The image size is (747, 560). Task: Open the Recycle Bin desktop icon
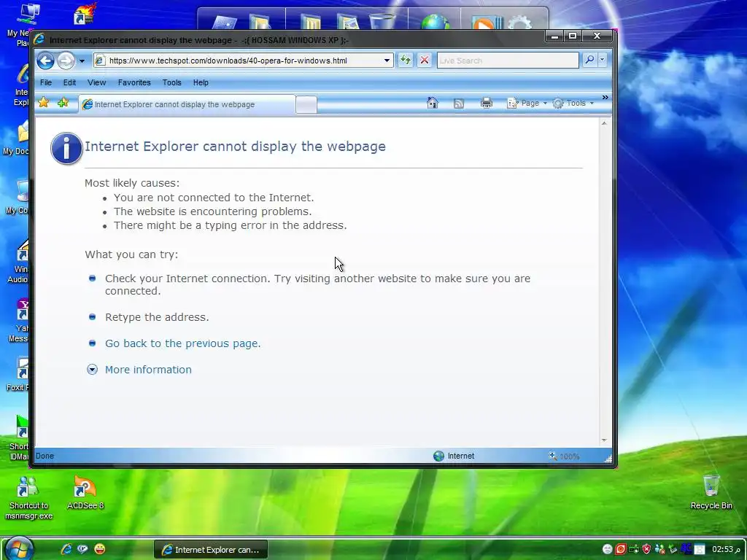coord(711,492)
